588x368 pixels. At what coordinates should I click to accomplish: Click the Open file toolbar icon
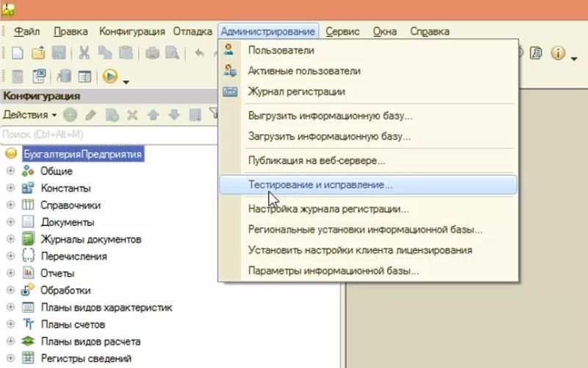[x=38, y=53]
